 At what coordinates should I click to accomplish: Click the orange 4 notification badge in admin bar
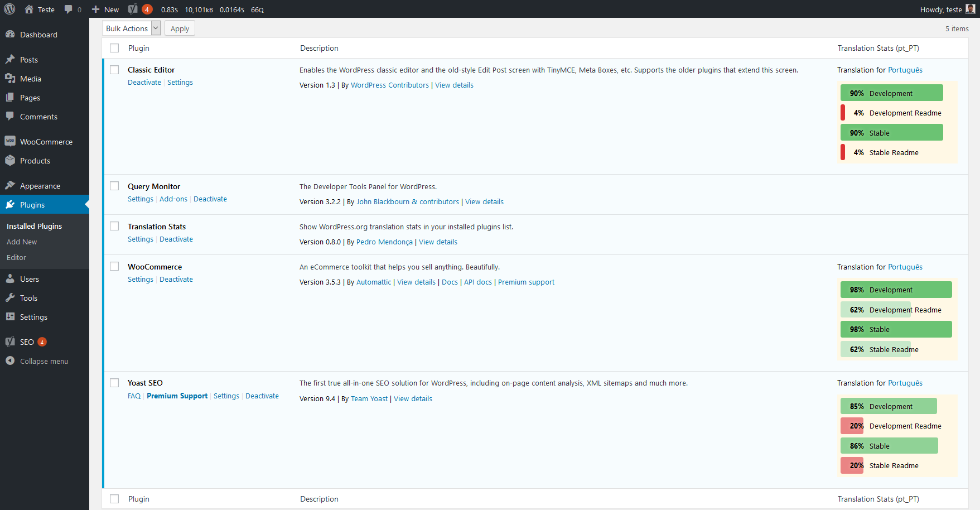tap(147, 9)
